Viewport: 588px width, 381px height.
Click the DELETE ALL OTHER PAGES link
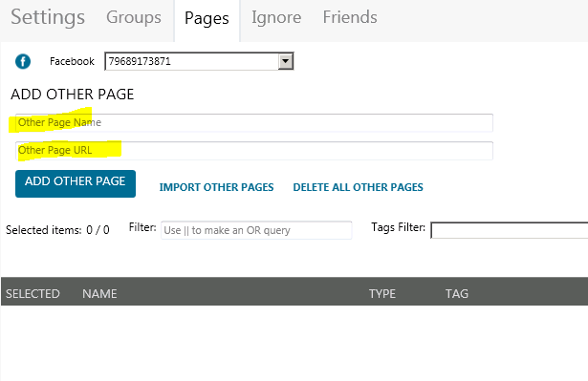[x=358, y=187]
